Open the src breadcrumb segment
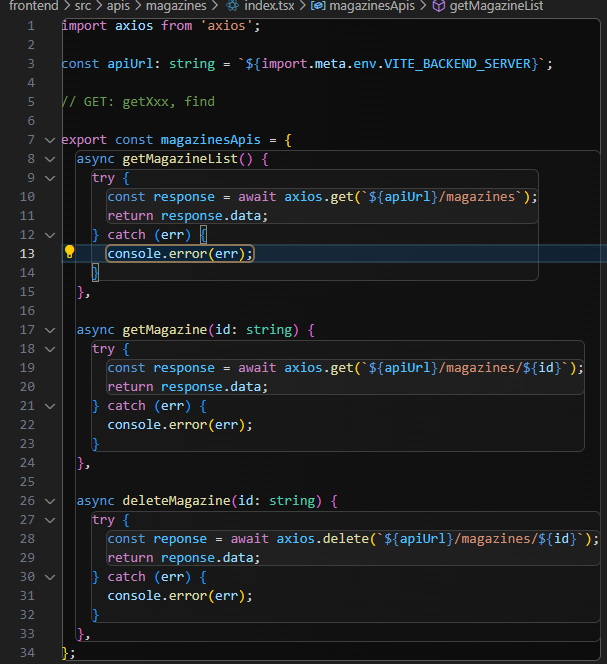This screenshot has height=664, width=607. tap(83, 6)
